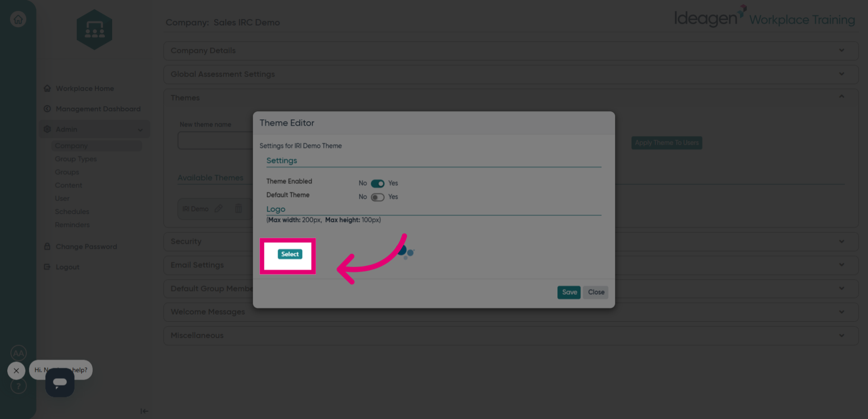This screenshot has height=419, width=868.
Task: Collapse the sidebar using the arrow icon
Action: pyautogui.click(x=144, y=411)
